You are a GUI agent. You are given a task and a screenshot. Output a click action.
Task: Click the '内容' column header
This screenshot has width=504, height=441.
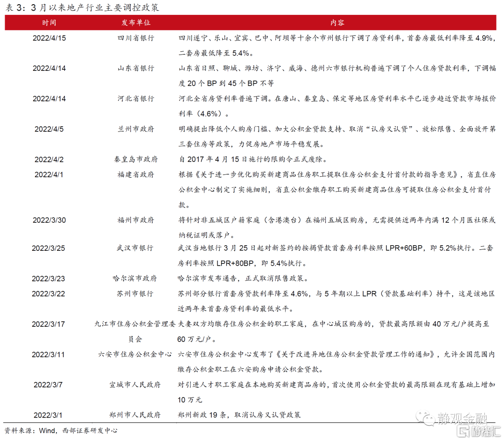point(337,23)
